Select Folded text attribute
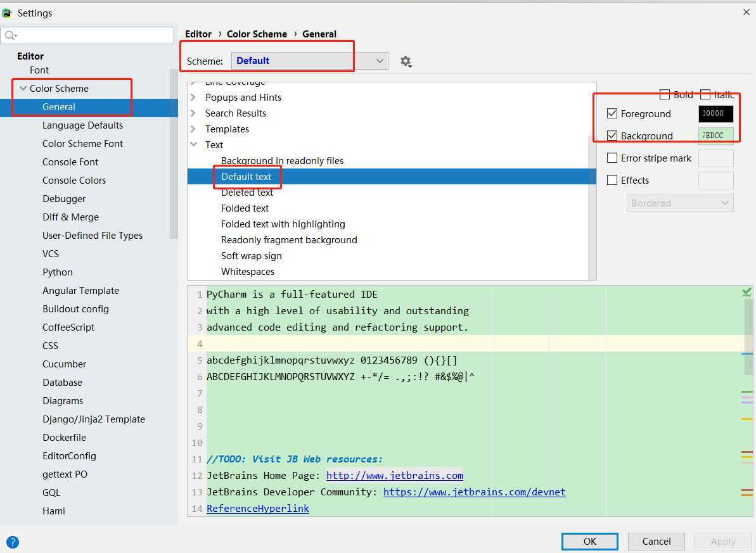The width and height of the screenshot is (756, 553). 245,208
